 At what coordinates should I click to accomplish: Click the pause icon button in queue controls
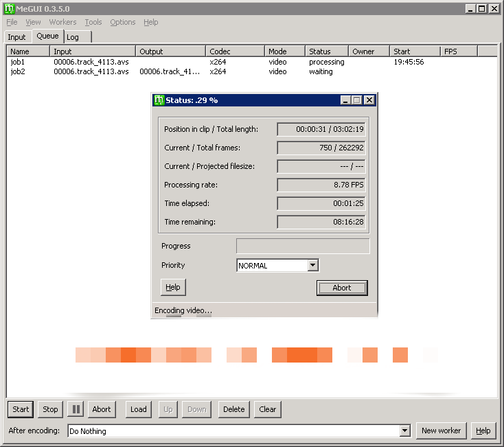(x=76, y=409)
